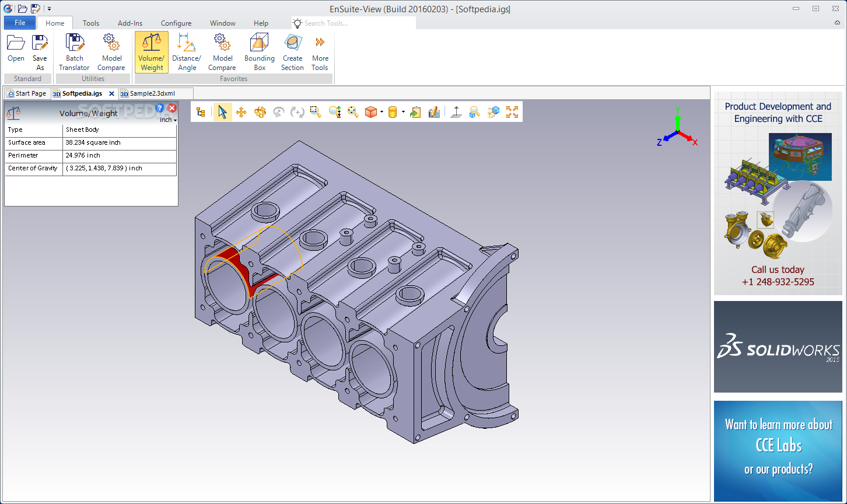Open the display mode dropdown arrow
Image resolution: width=847 pixels, height=504 pixels.
(x=403, y=112)
